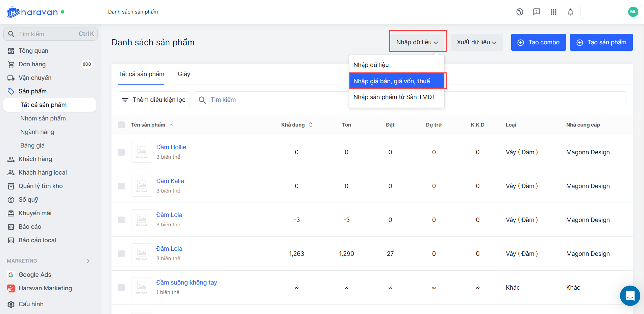Open the activity history clock icon
Screen dimensions: 644x314
(x=520, y=12)
